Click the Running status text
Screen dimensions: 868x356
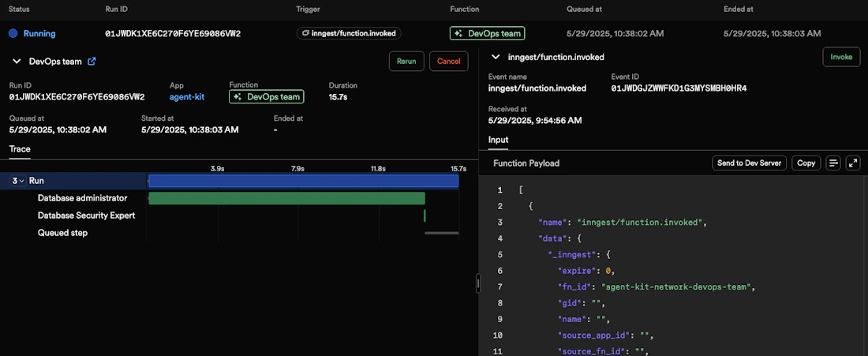pos(39,33)
